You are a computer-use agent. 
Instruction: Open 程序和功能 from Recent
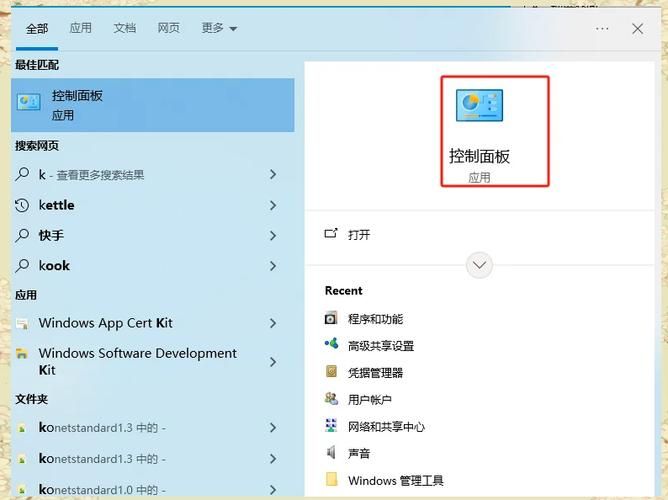[375, 319]
